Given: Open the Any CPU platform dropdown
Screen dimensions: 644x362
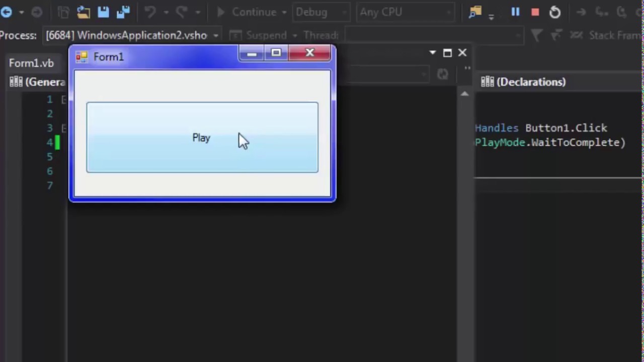Looking at the screenshot, I should click(x=406, y=12).
